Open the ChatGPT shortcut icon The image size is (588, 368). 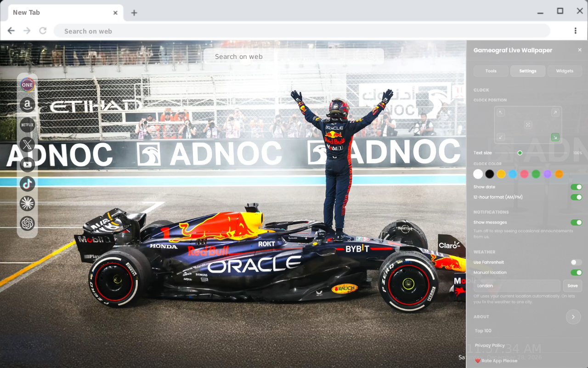28,224
